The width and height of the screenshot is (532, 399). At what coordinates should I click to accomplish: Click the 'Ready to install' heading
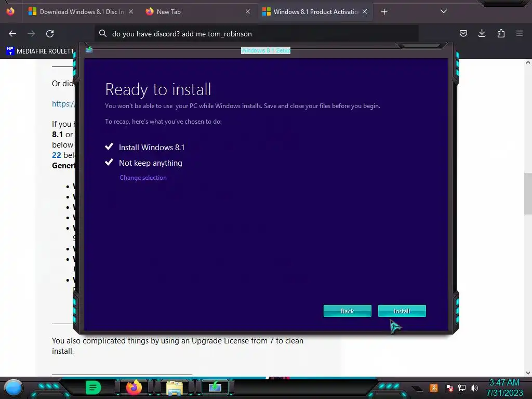(x=158, y=89)
